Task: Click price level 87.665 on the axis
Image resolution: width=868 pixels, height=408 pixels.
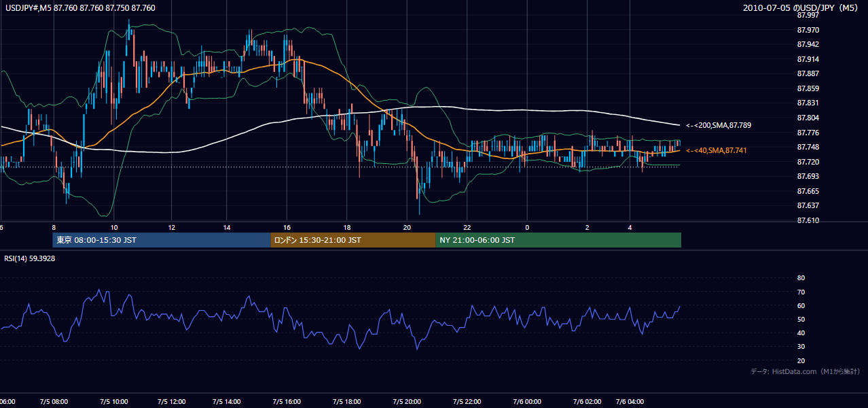Action: 807,191
